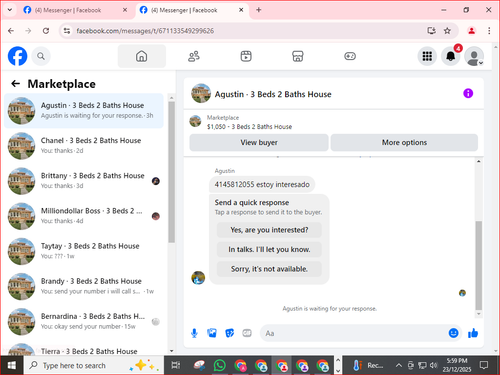Screen dimensions: 500x375
Task: Open Milliondollar Boss conversation
Action: (84, 216)
